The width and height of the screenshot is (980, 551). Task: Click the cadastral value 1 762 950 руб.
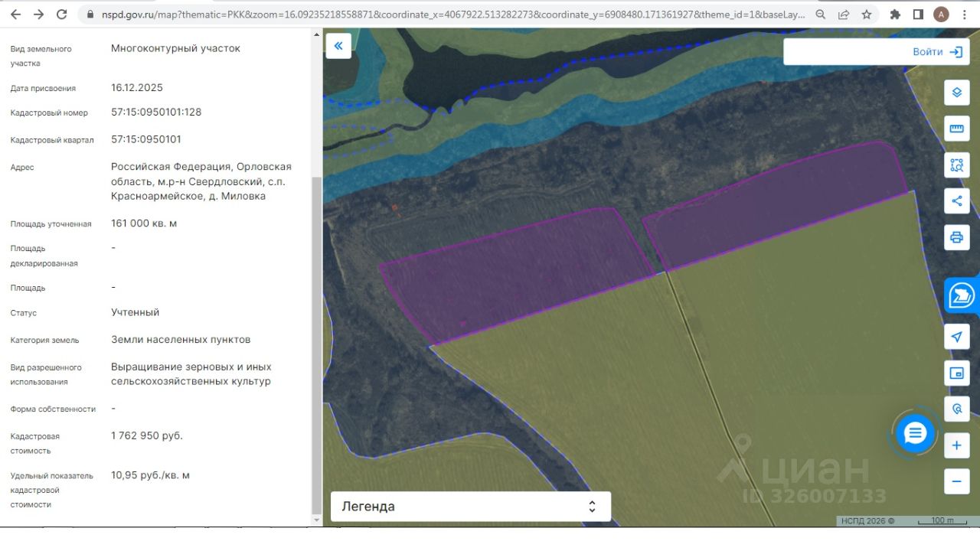(147, 435)
